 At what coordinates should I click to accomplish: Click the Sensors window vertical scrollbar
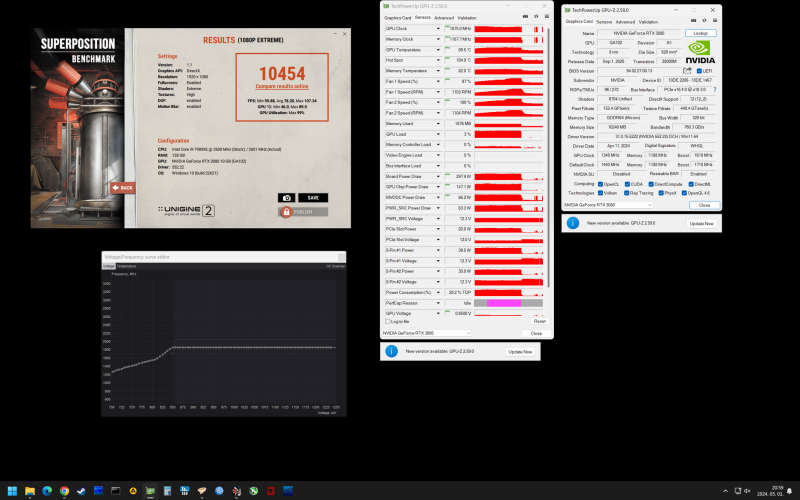point(548,157)
